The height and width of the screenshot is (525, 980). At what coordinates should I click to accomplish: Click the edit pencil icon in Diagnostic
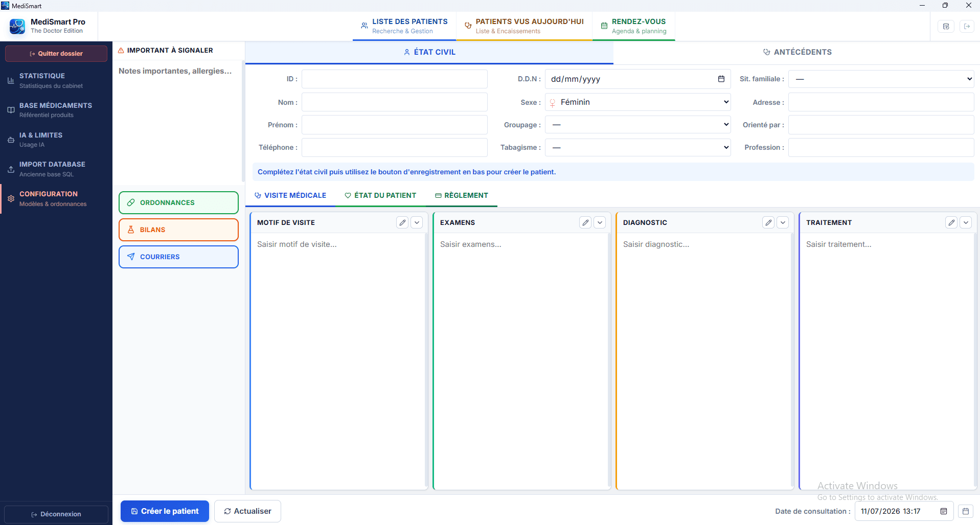[768, 222]
